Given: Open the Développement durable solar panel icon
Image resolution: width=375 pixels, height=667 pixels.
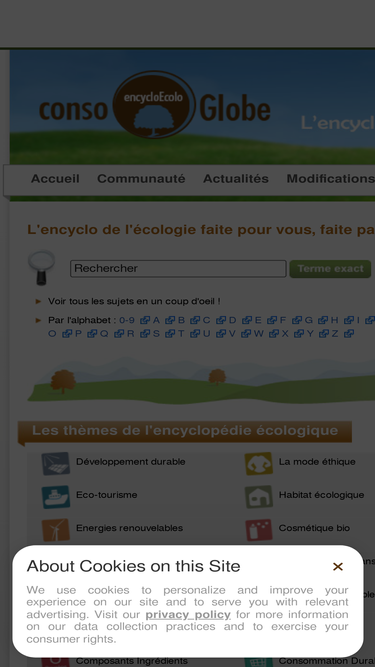Looking at the screenshot, I should point(56,463).
